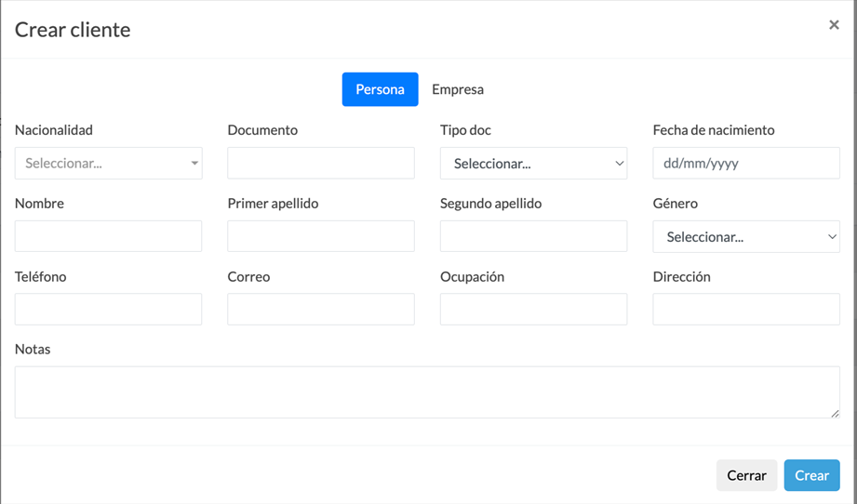Click the Teléfono input box
857x504 pixels.
coord(108,309)
